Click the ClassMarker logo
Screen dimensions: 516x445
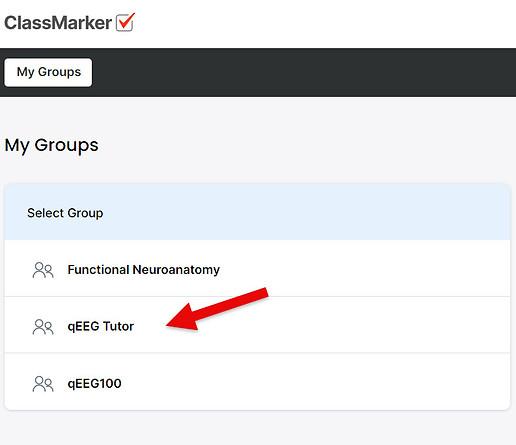[x=69, y=23]
